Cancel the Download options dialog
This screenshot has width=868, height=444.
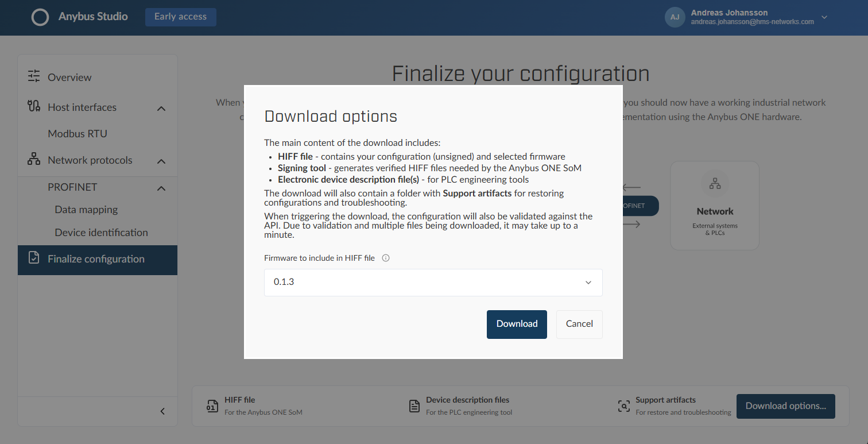point(579,324)
